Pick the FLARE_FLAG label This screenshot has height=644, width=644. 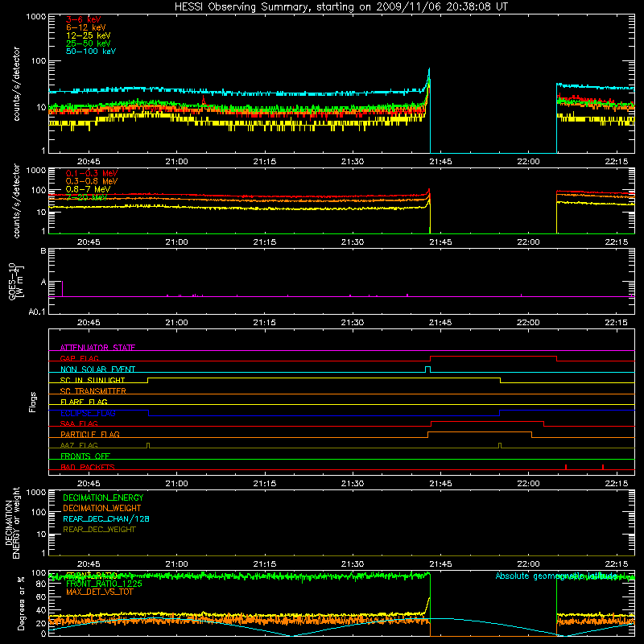(84, 402)
